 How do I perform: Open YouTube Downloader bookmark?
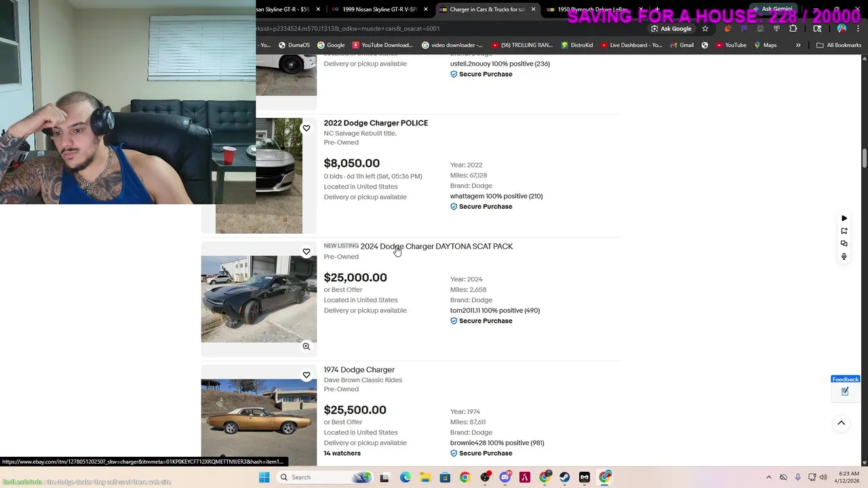382,45
